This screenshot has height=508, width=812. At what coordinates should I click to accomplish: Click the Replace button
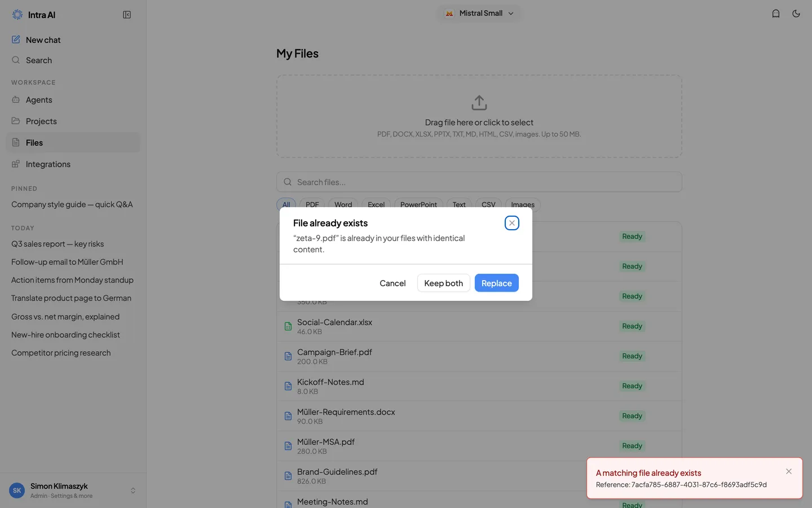(497, 283)
